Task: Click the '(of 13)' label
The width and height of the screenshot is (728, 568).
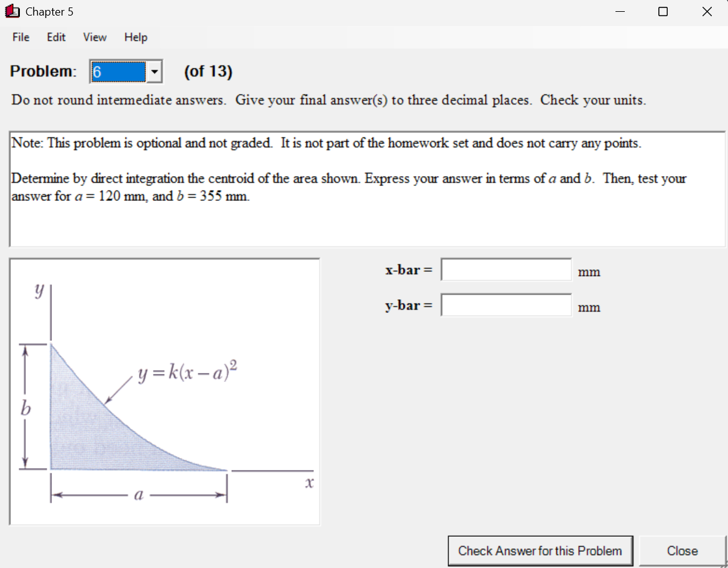Action: [x=208, y=71]
